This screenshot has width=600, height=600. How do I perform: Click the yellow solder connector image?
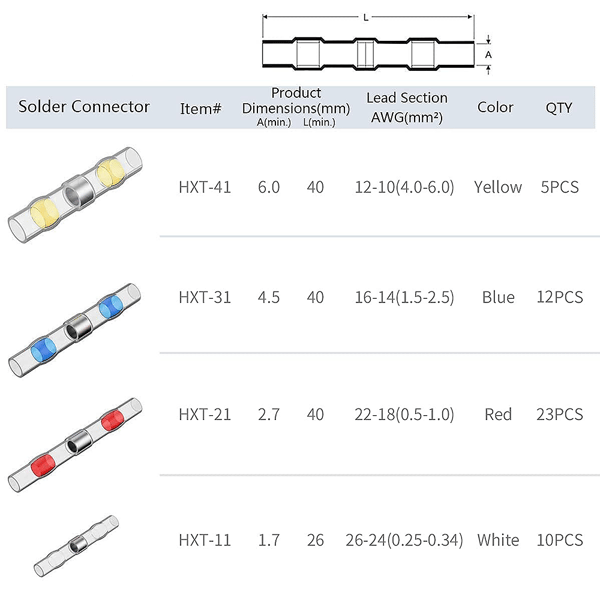pos(75,194)
